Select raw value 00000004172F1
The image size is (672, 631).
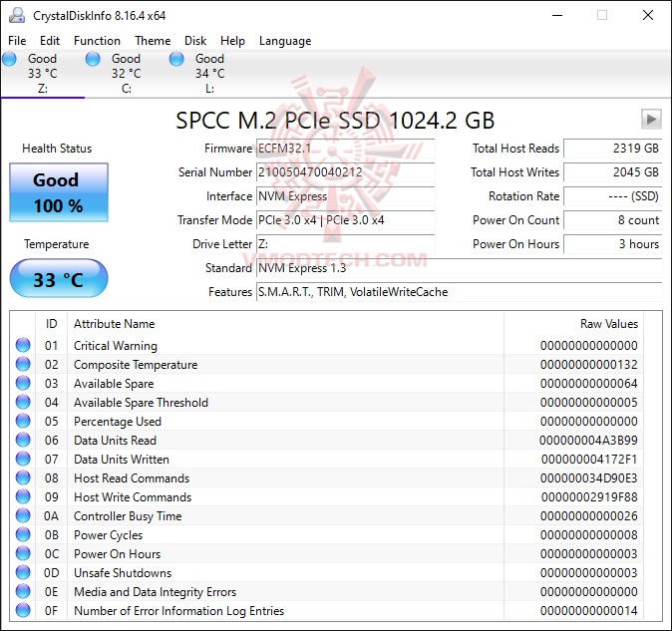[x=589, y=460]
